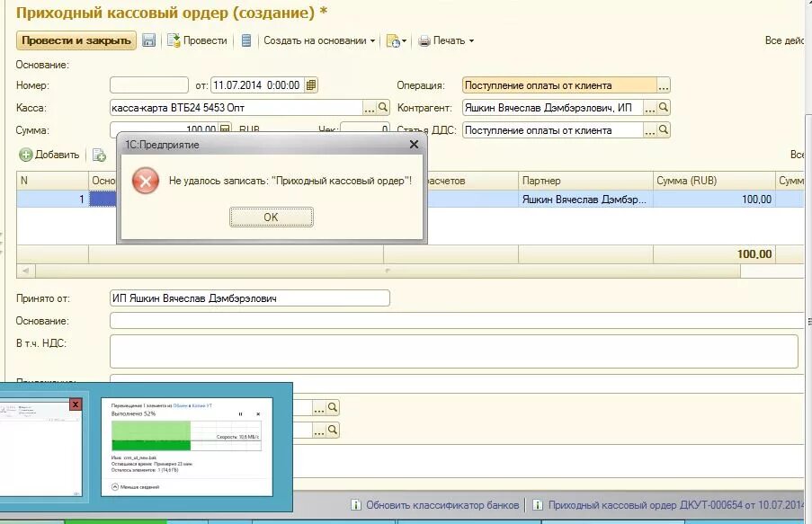
Task: Click the Статья ДДС field
Action: (552, 130)
